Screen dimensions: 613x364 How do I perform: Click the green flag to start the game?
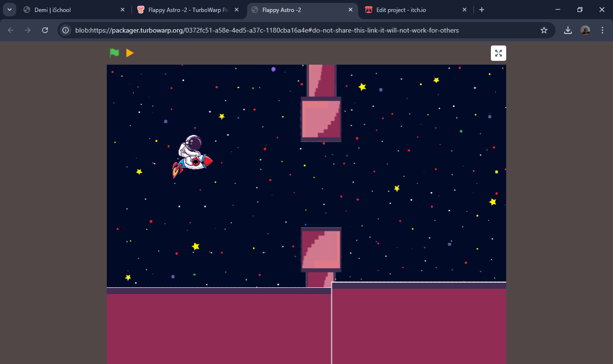(114, 53)
